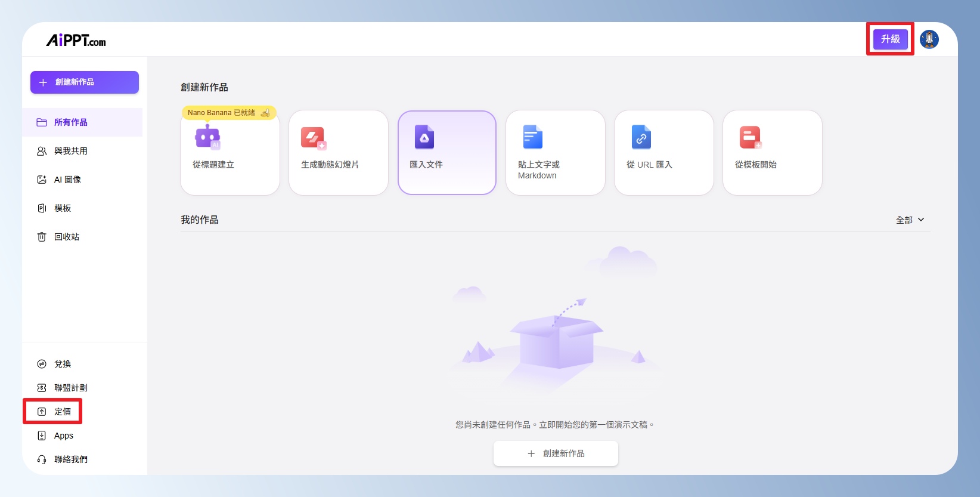980x497 pixels.
Task: Go to 與我共用 shared works
Action: coord(70,151)
